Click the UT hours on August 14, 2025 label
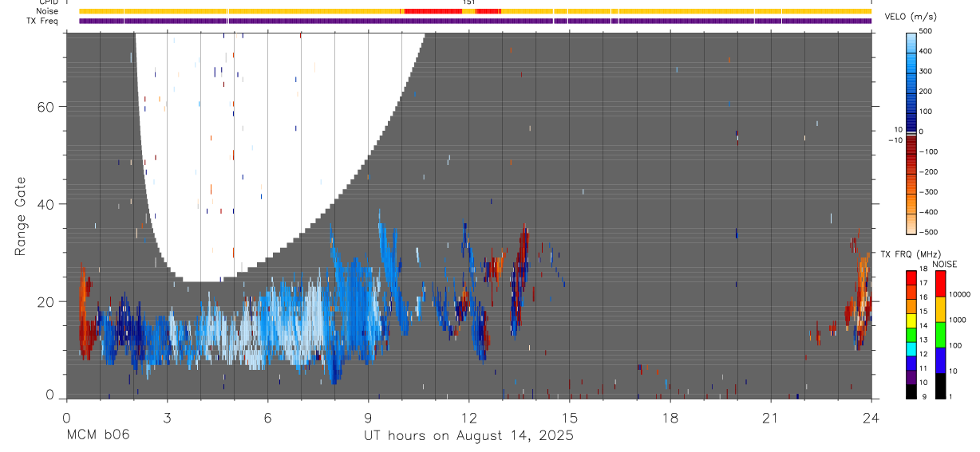This screenshot has width=980, height=452. click(x=468, y=436)
